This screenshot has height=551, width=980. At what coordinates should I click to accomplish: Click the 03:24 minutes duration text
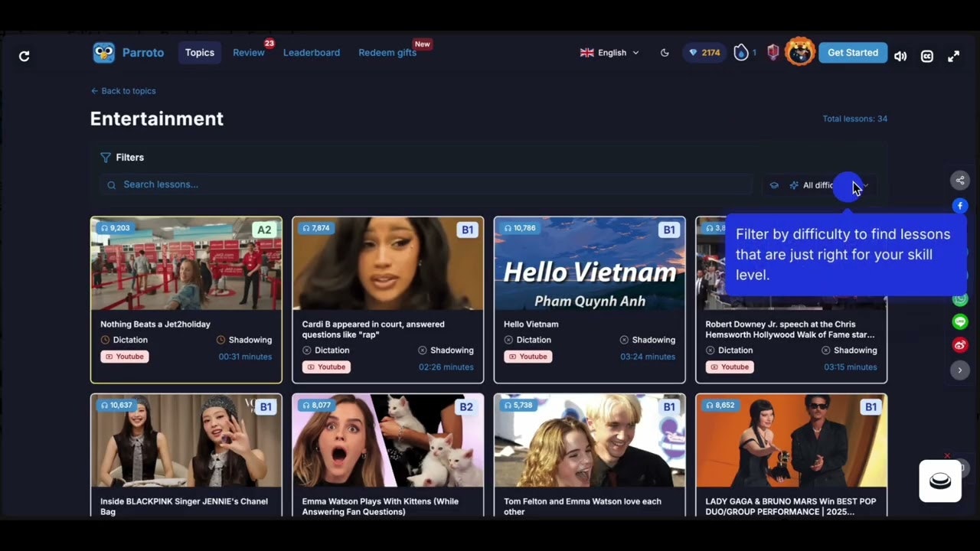(648, 357)
